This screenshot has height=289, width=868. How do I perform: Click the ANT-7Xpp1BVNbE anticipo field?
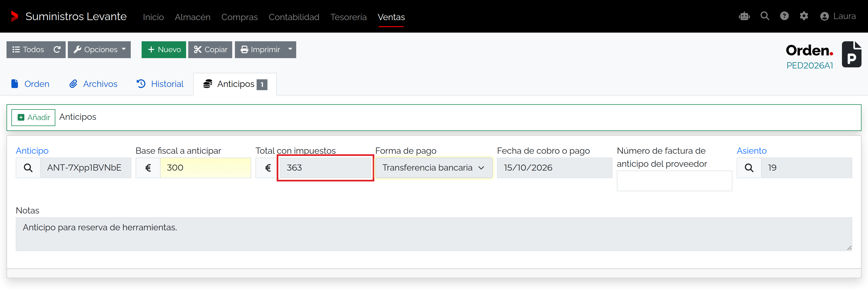86,168
